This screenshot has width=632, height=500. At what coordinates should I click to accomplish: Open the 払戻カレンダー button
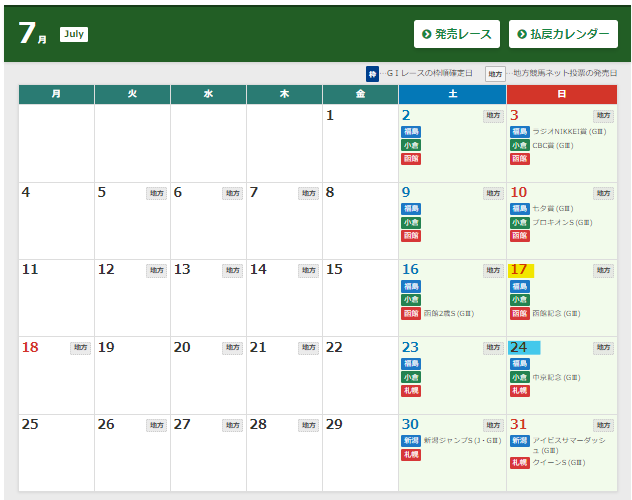coord(563,34)
